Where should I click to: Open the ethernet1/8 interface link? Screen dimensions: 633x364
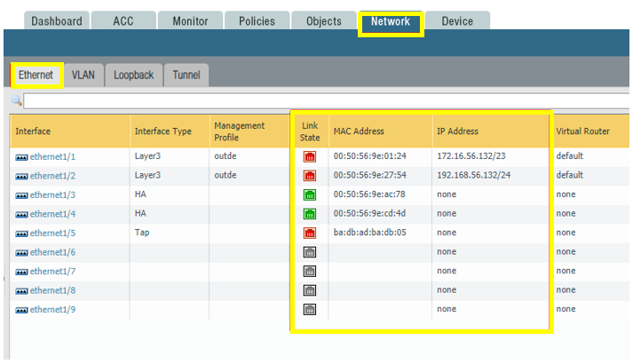tap(52, 290)
